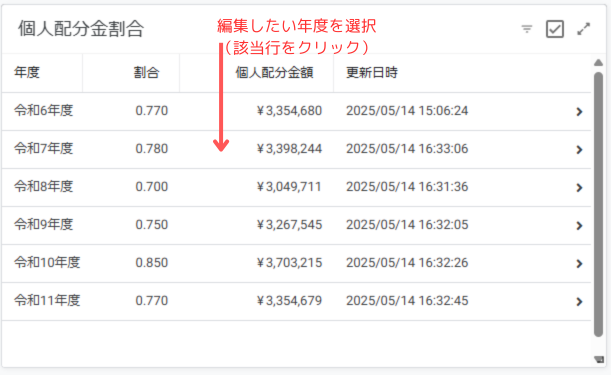Screen dimensions: 611x375
Task: Click the timestamp 2025/05/14 16:32:45
Action: [x=407, y=301]
